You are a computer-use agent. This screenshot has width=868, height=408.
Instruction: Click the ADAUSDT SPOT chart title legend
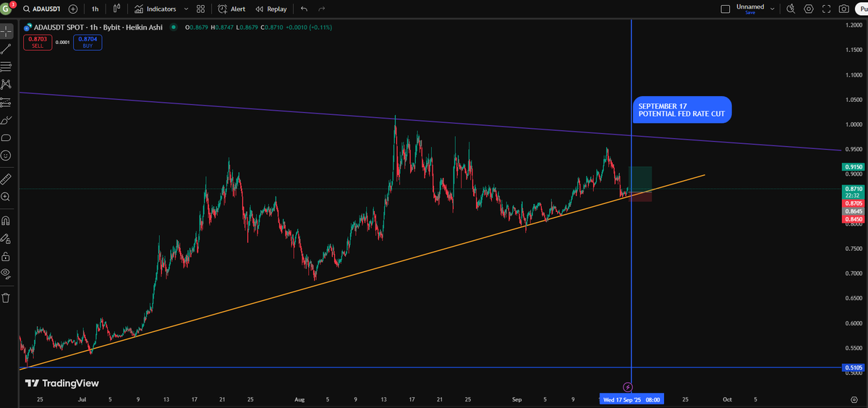98,27
